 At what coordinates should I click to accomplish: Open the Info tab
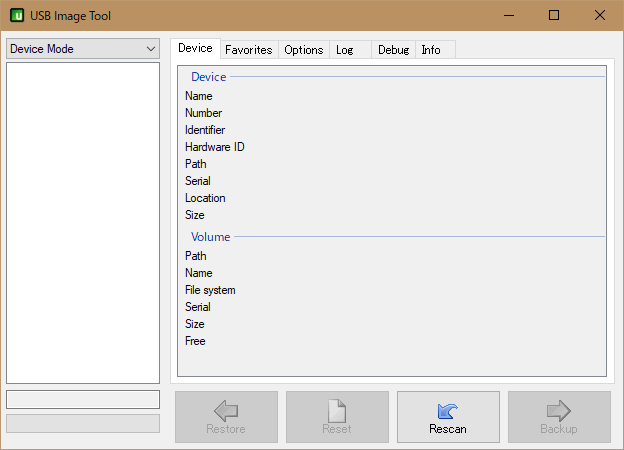(431, 49)
